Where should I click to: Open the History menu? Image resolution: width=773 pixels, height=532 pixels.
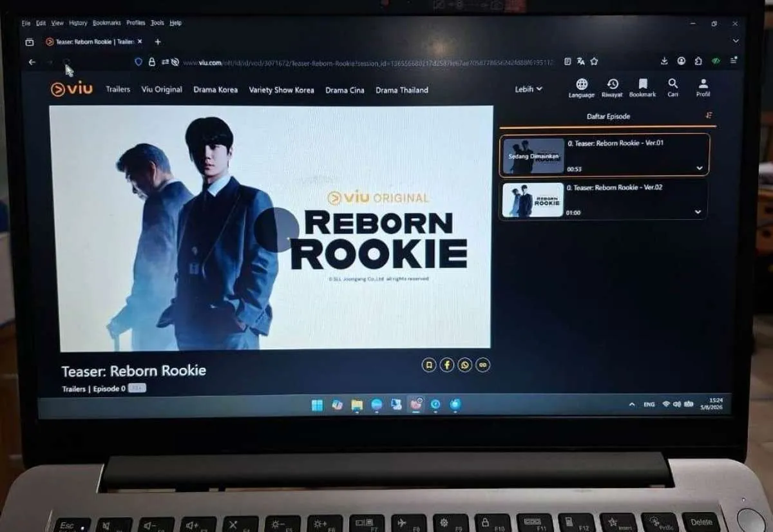click(78, 23)
